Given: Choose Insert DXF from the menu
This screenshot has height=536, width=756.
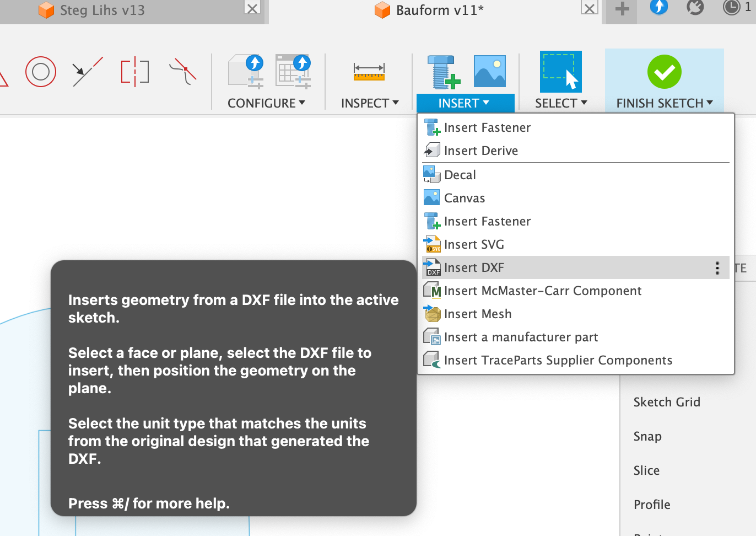Looking at the screenshot, I should (474, 267).
